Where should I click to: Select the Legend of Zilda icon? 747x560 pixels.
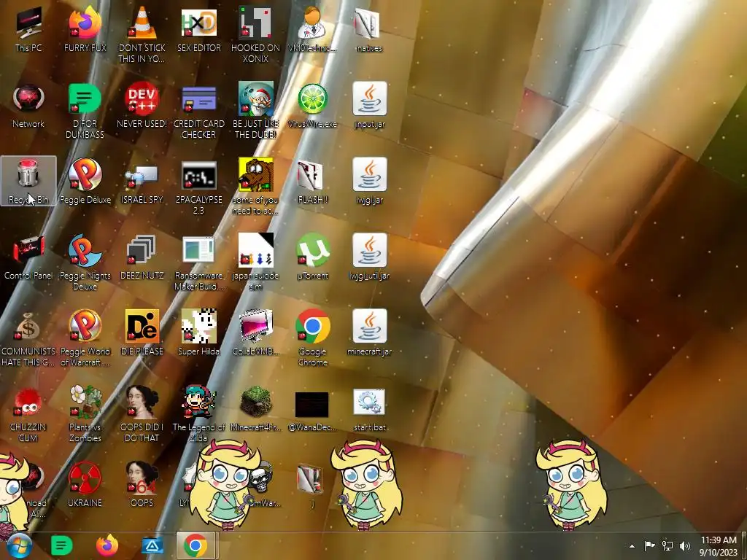pyautogui.click(x=198, y=413)
